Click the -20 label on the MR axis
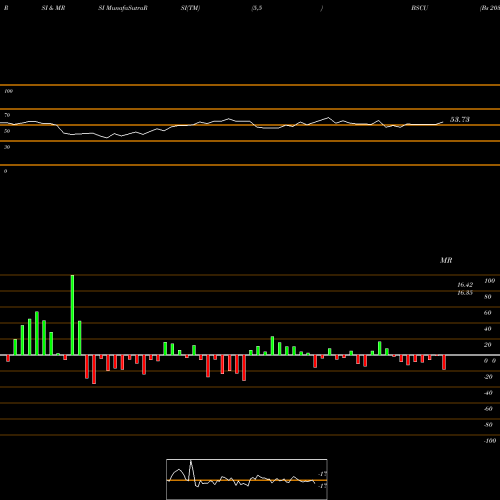Viewport: 500px width, 500px height. point(488,377)
